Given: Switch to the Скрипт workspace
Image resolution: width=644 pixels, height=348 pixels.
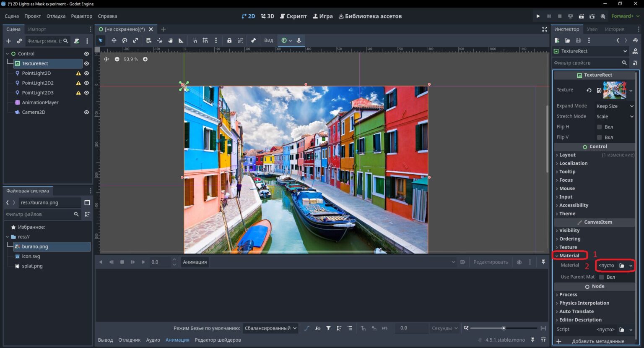Looking at the screenshot, I should point(293,16).
